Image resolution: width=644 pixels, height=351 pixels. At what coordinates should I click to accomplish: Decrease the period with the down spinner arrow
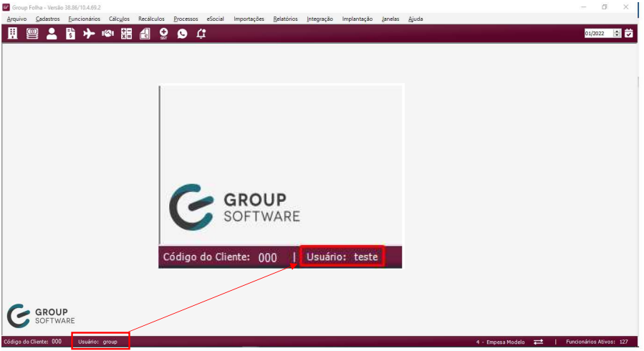[x=617, y=36]
